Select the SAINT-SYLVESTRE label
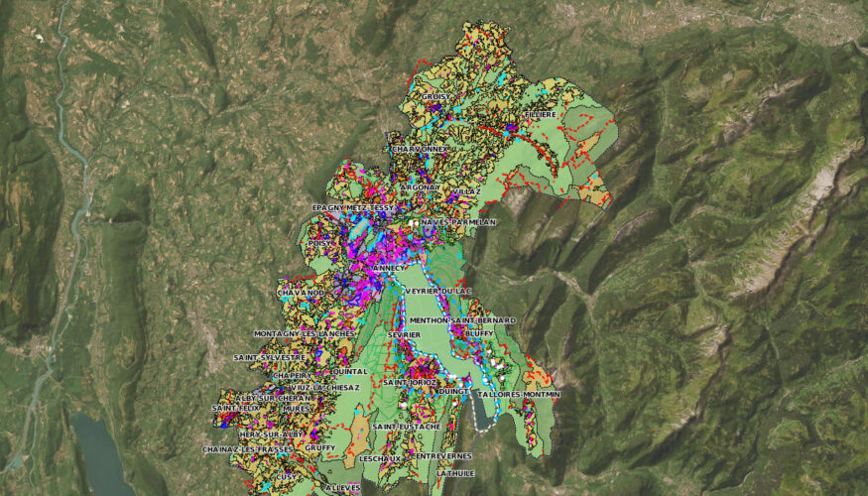868x496 pixels. pos(270,358)
